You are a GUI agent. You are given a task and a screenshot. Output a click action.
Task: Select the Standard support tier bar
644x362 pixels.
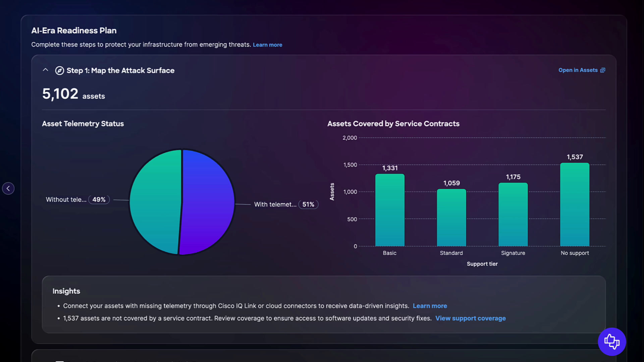click(x=451, y=217)
